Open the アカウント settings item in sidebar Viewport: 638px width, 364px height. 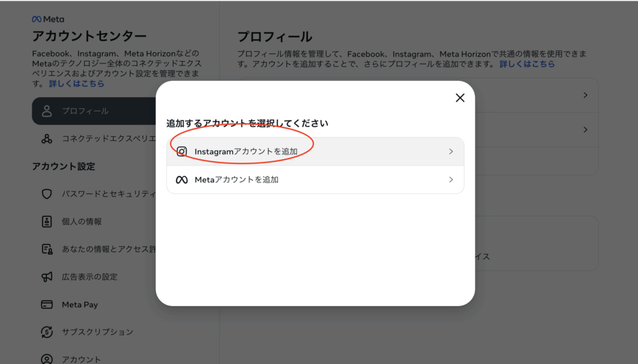tap(81, 359)
